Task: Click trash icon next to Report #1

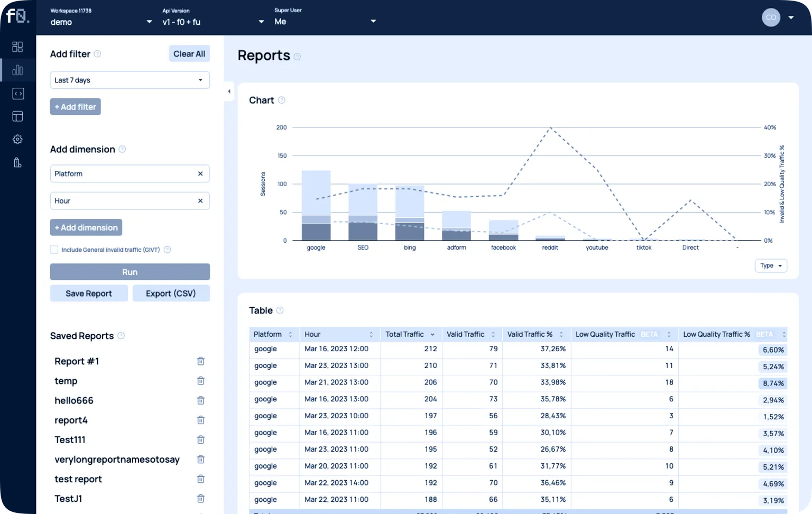Action: tap(200, 361)
